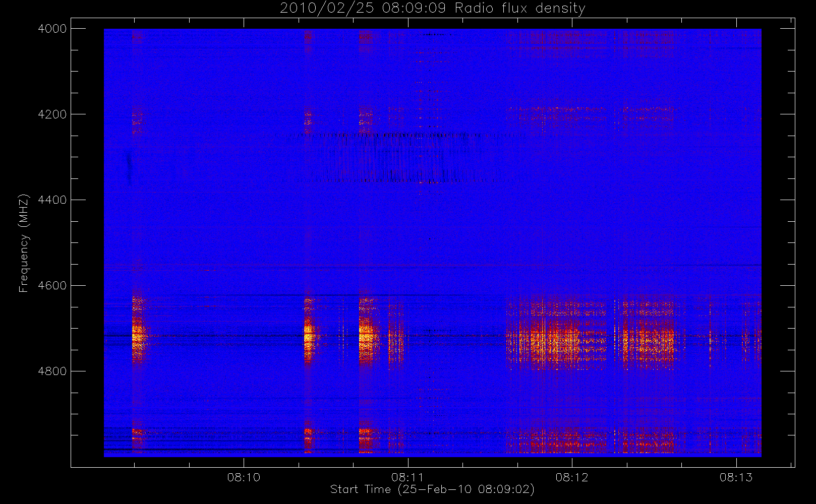Click the plot title '2010/02/25 08:09:09 Radio flux density'

(433, 9)
